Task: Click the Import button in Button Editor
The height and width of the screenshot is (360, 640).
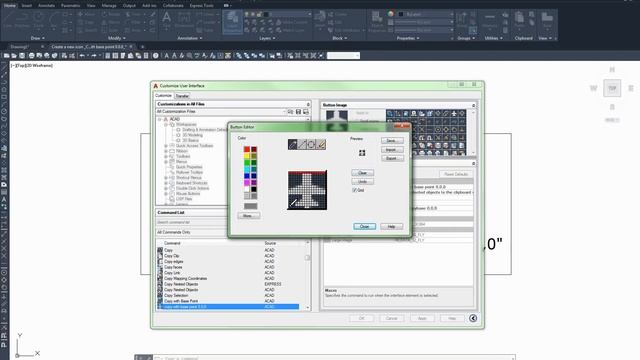Action: [x=391, y=150]
